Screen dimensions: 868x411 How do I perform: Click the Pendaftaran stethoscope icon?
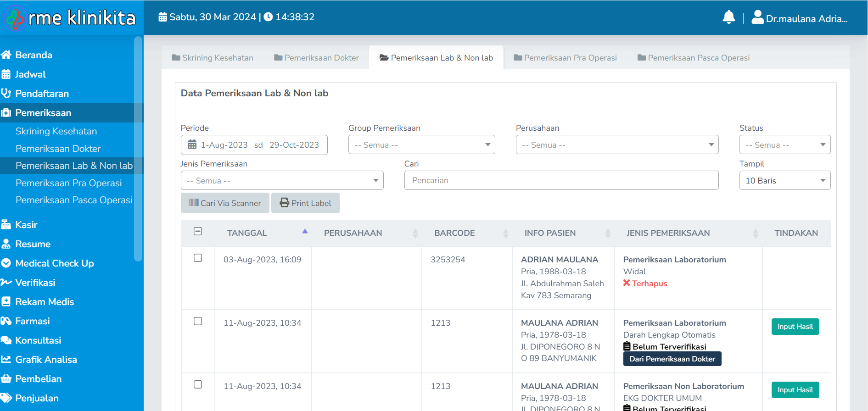click(6, 94)
